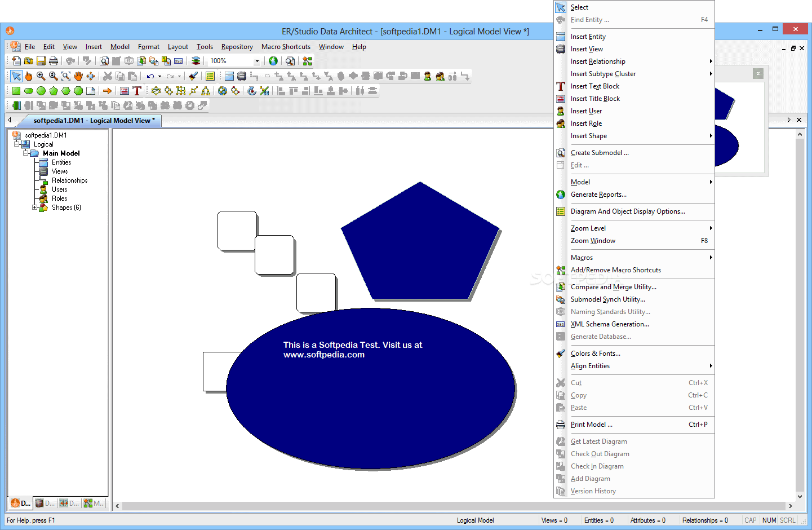Screen dimensions: 812x530
Task: Click the Diagram Display Options toolbar icon
Action: coord(210,76)
